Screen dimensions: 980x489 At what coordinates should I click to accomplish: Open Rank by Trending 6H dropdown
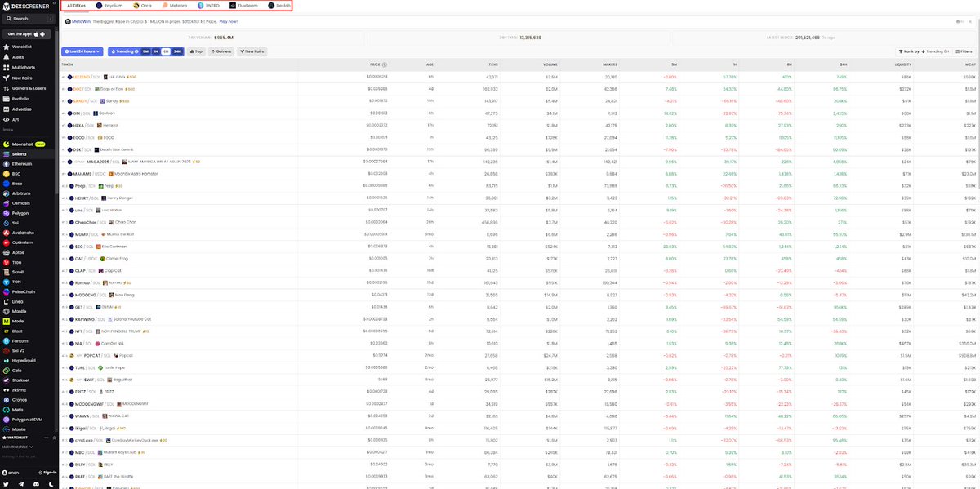[923, 51]
